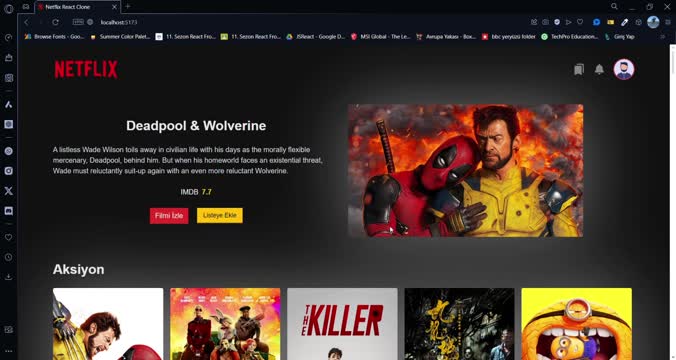This screenshot has height=360, width=676.
Task: Select the cartoon animals movie poster
Action: [225, 324]
